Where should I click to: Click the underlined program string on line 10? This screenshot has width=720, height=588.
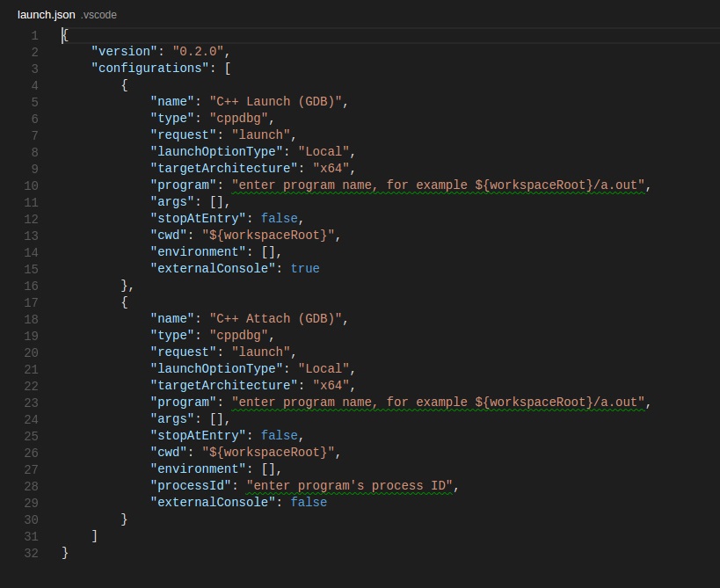[x=439, y=185]
